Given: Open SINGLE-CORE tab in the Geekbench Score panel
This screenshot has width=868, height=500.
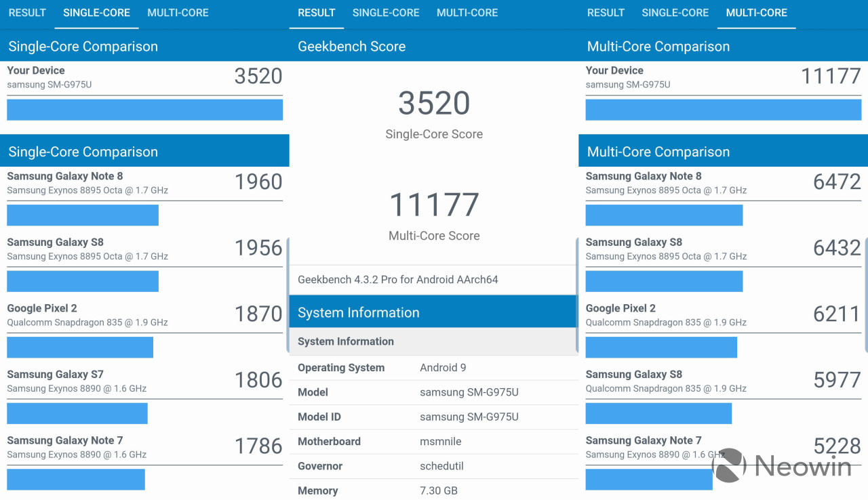Looking at the screenshot, I should 386,13.
